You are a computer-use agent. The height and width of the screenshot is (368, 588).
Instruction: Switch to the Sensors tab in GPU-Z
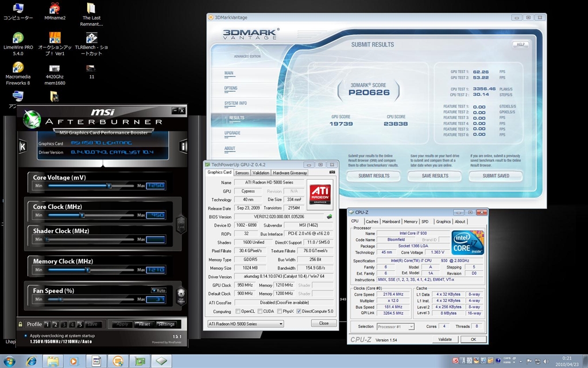pyautogui.click(x=242, y=173)
